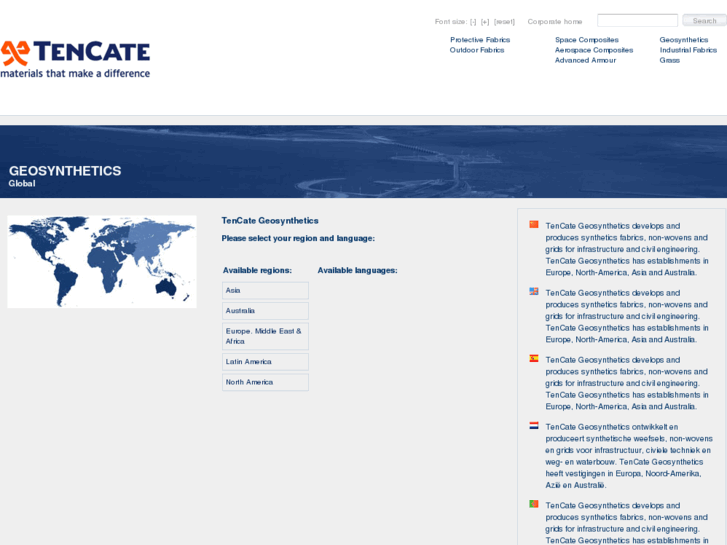Click the Chinese flag icon
This screenshot has width=727, height=545.
click(534, 224)
